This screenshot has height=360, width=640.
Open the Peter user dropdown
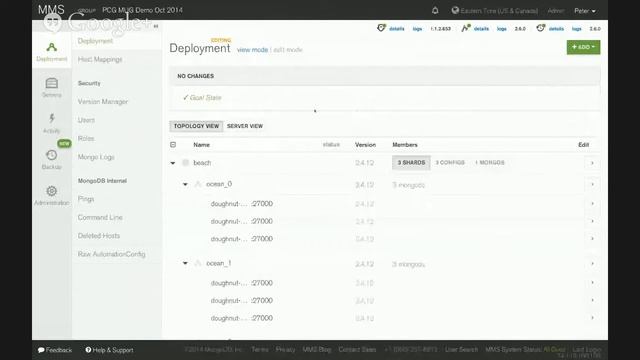click(585, 11)
